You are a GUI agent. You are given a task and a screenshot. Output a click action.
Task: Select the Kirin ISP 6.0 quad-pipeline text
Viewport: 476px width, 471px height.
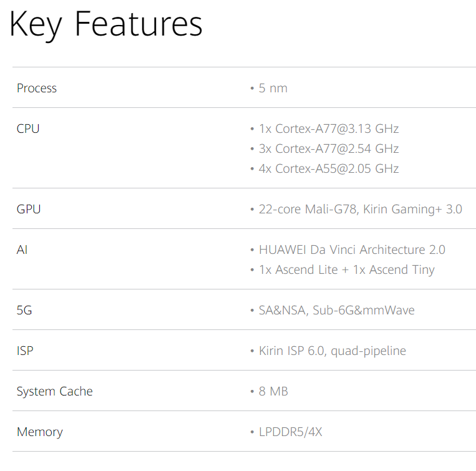332,351
